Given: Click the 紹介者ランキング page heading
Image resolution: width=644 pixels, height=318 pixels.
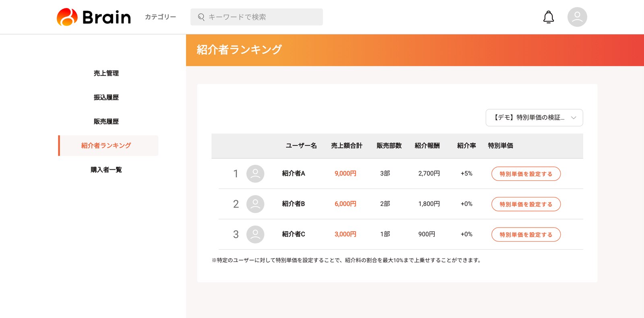Looking at the screenshot, I should click(x=239, y=49).
